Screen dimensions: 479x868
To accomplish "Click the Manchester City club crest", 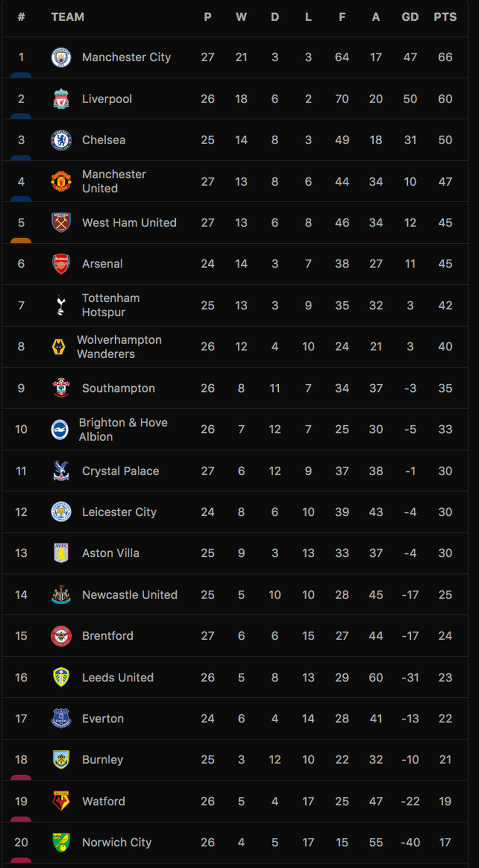I will point(61,57).
